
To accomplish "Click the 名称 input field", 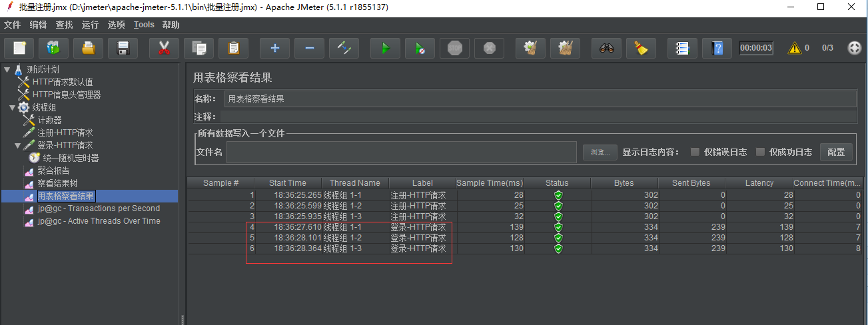I will (x=540, y=99).
